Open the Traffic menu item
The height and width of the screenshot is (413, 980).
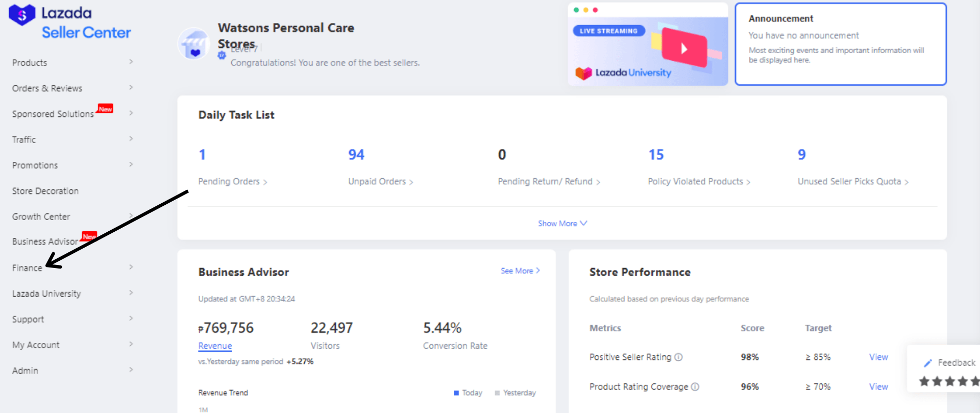pyautogui.click(x=24, y=140)
